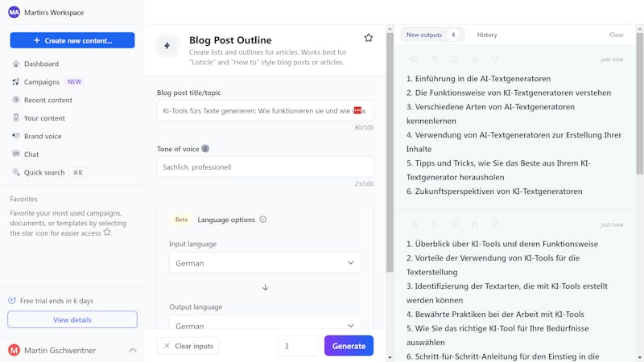Screen dimensions: 644x362
Task: Switch to the History tab
Action: tap(487, 35)
